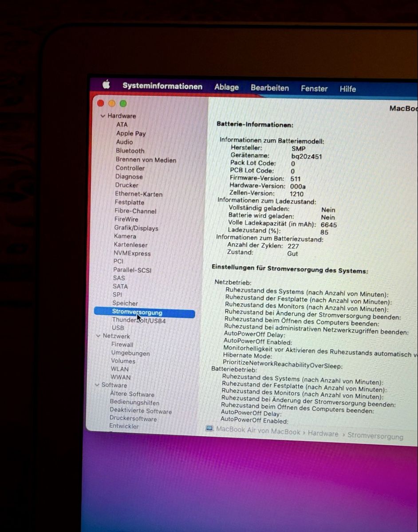Viewport: 418px width, 532px height.
Task: Select Ältere Software under Software
Action: [x=132, y=394]
